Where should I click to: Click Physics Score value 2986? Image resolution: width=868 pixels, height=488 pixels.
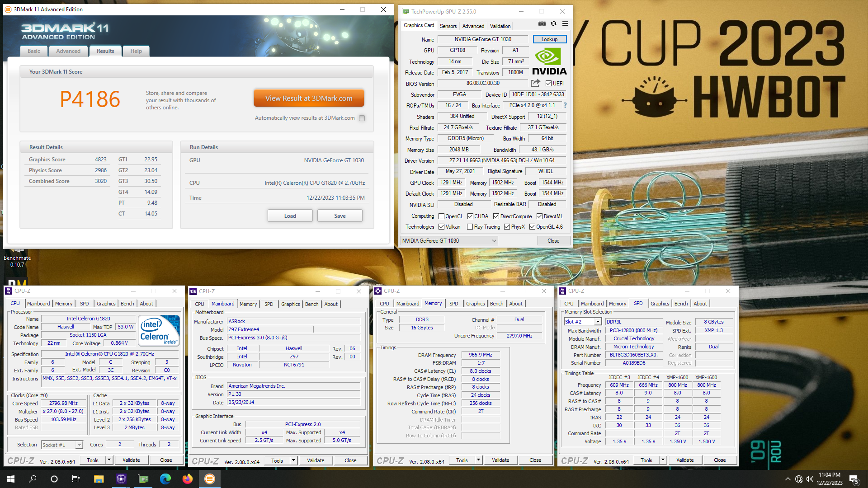coord(100,170)
